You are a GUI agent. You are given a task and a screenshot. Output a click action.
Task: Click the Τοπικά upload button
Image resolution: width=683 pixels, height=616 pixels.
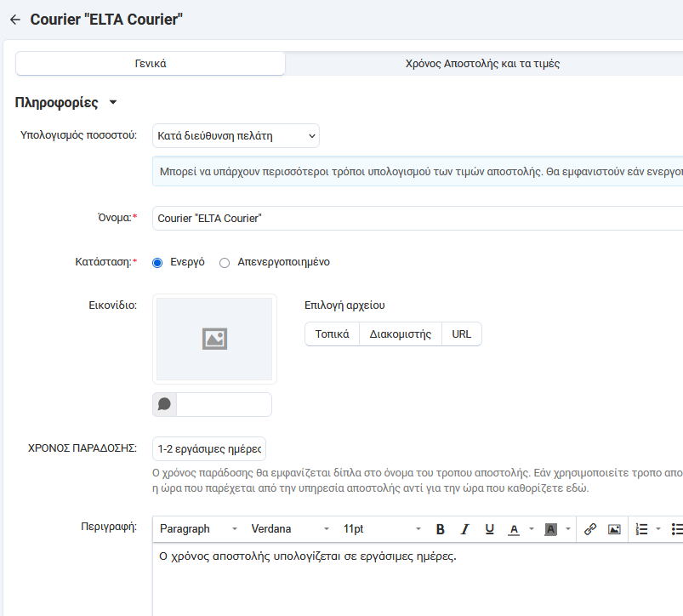(332, 334)
